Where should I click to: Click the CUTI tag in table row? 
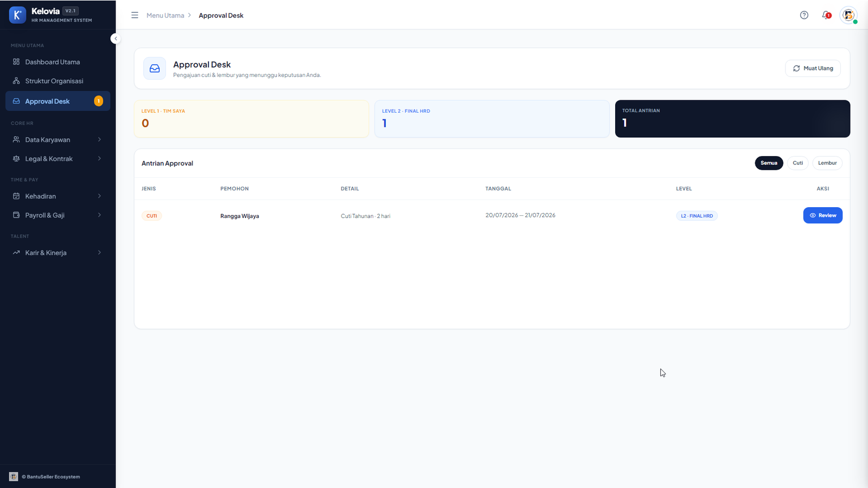(152, 216)
